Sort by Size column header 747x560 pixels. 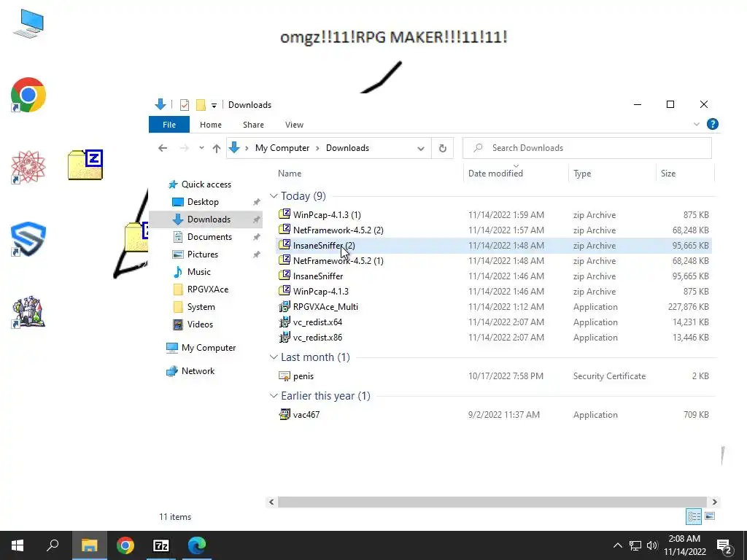click(x=668, y=174)
